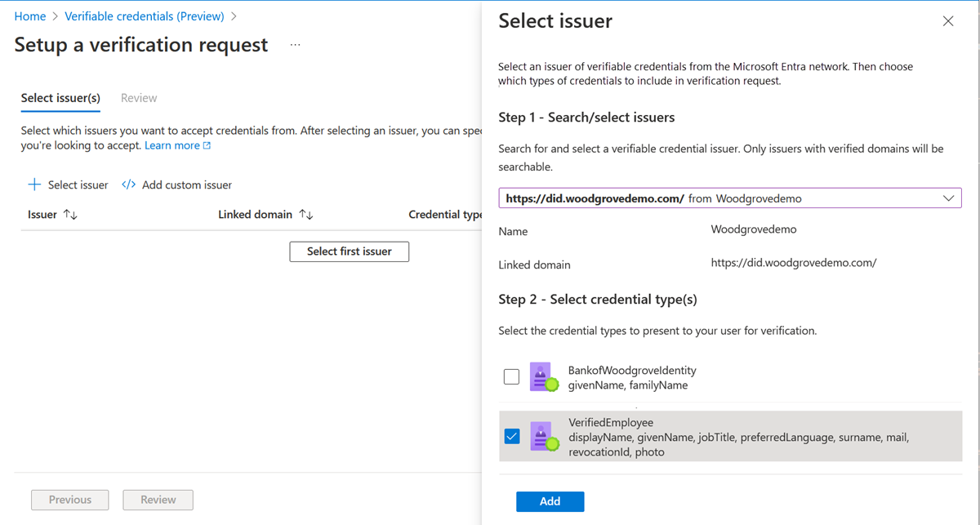Close the Select issuer panel
980x525 pixels.
pos(947,21)
